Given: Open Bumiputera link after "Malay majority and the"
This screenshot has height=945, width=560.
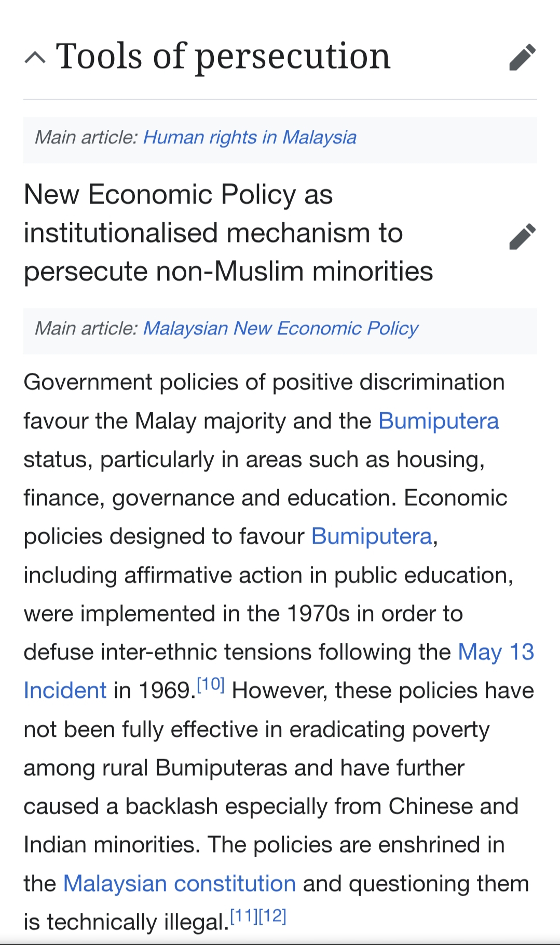Looking at the screenshot, I should 439,421.
